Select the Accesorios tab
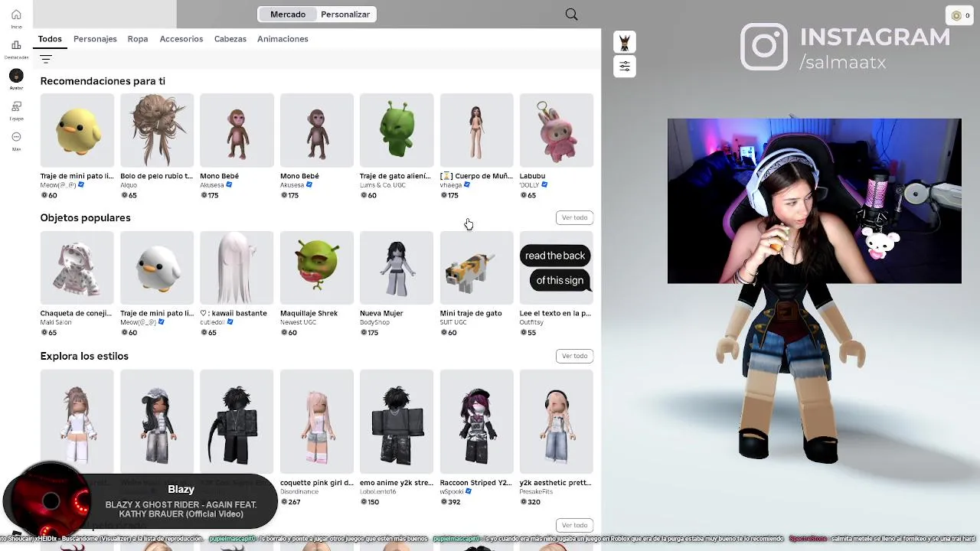Image resolution: width=980 pixels, height=551 pixels. [181, 39]
